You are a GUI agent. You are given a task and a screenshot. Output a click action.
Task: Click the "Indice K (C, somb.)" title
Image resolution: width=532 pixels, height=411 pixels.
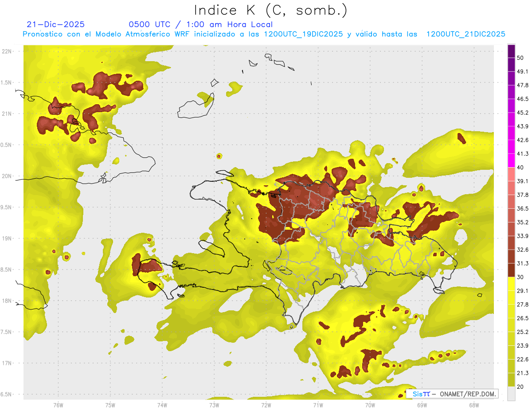coord(270,10)
